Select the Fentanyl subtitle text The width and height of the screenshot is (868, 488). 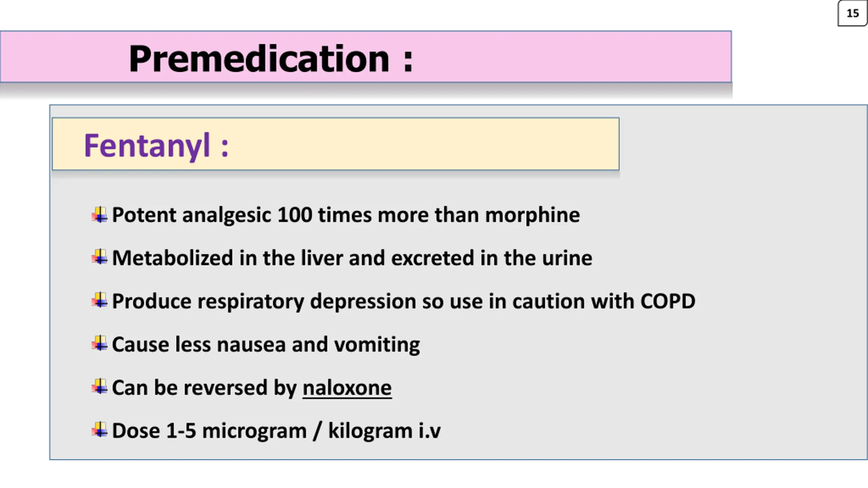[x=156, y=146]
